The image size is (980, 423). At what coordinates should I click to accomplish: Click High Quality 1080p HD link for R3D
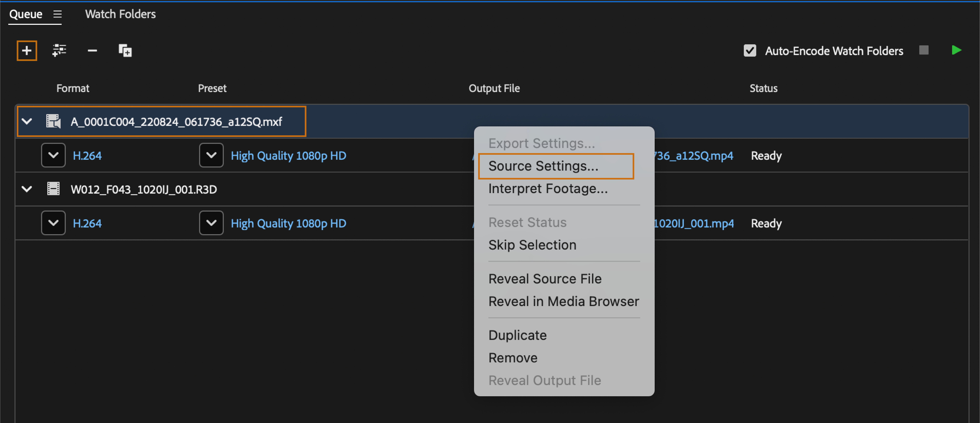pyautogui.click(x=288, y=223)
